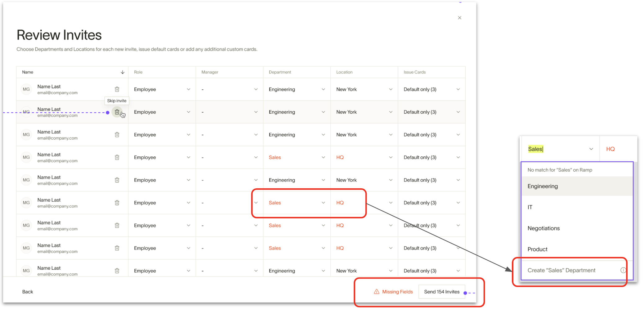Click the Missing Fields warning triangle icon
Screen dimensions: 644x314
(x=377, y=292)
